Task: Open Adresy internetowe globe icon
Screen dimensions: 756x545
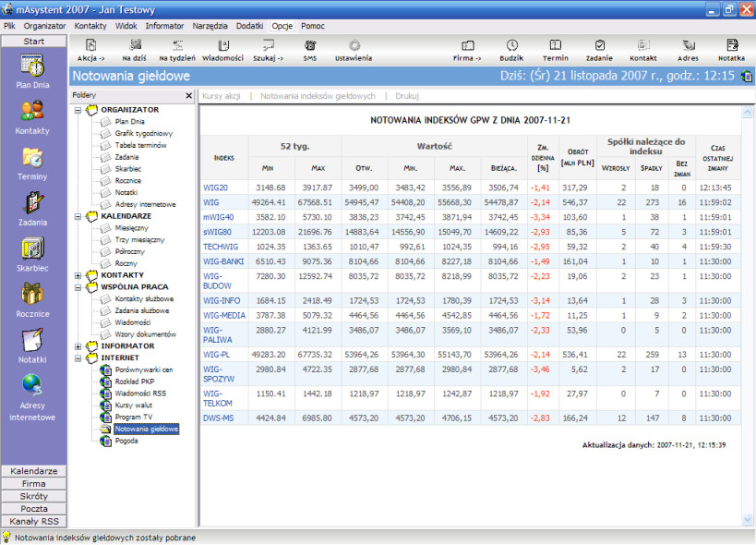Action: click(32, 397)
